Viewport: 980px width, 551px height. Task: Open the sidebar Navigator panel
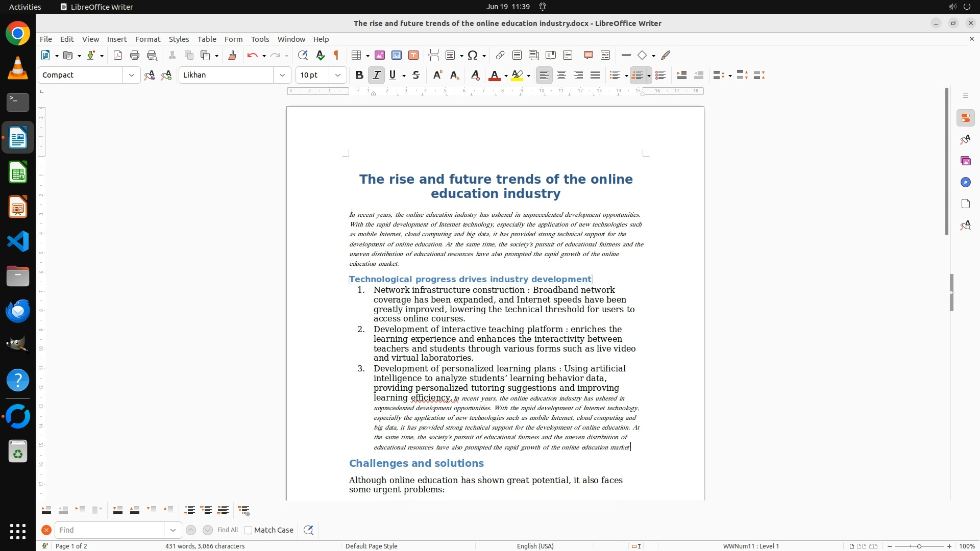pos(965,182)
